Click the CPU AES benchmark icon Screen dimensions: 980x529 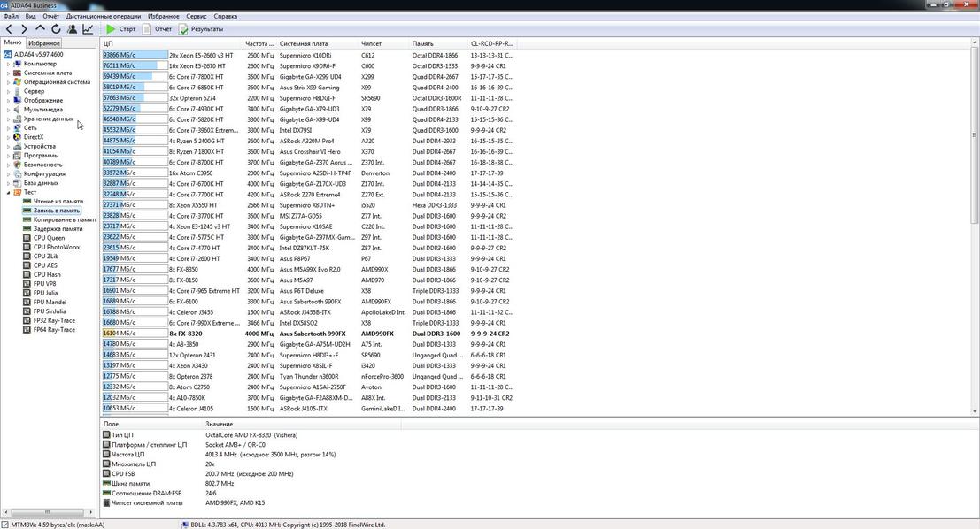point(27,265)
